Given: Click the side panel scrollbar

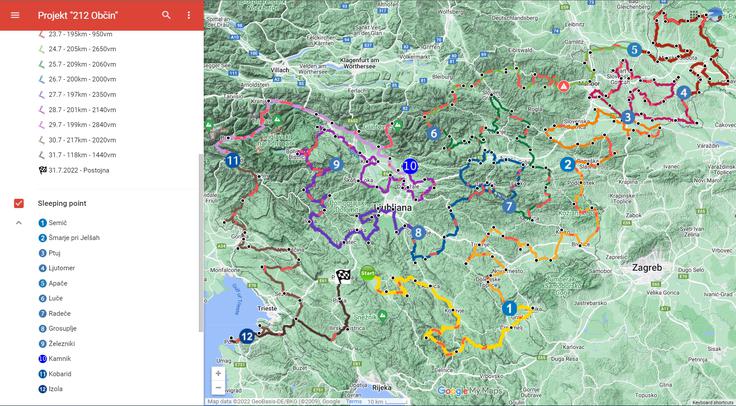Looking at the screenshot, I should 201,244.
